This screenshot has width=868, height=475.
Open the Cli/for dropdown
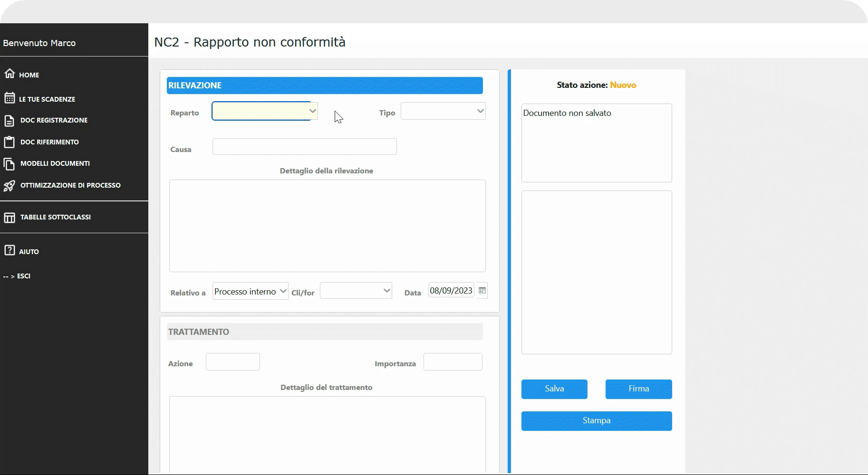coord(356,291)
